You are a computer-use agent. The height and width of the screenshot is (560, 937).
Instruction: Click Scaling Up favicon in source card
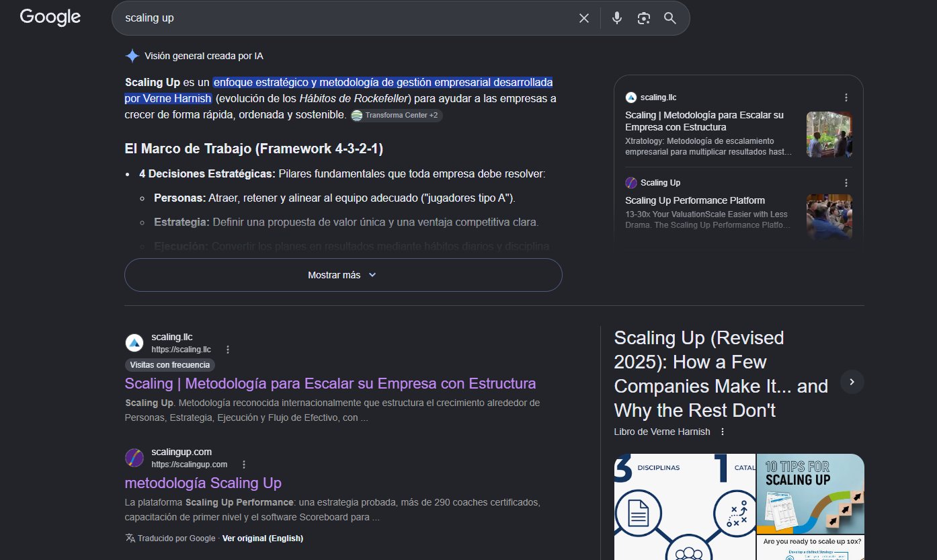pos(630,183)
